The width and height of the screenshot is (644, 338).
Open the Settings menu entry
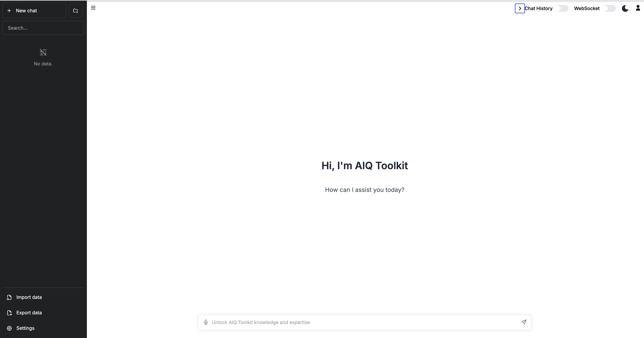pos(25,328)
